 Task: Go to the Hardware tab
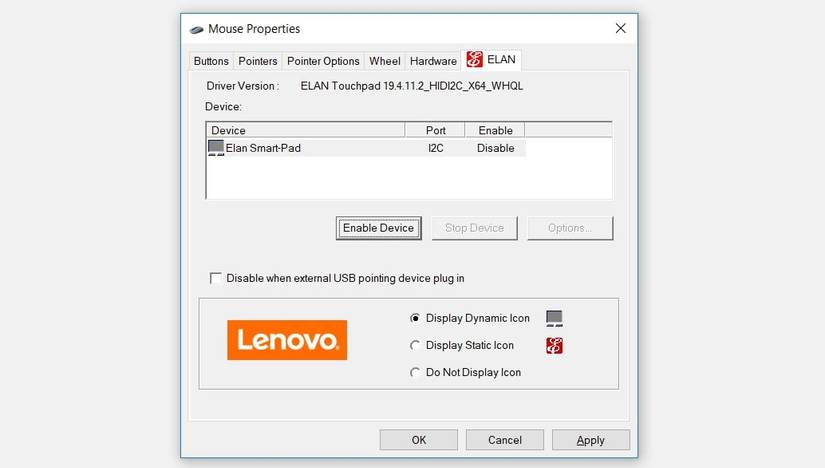pyautogui.click(x=433, y=61)
